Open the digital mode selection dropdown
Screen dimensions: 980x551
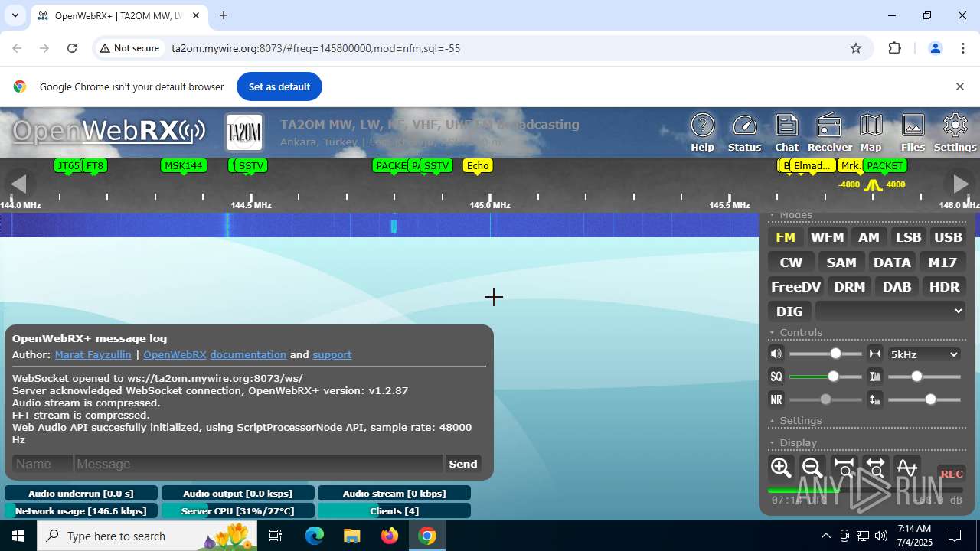[x=890, y=311]
